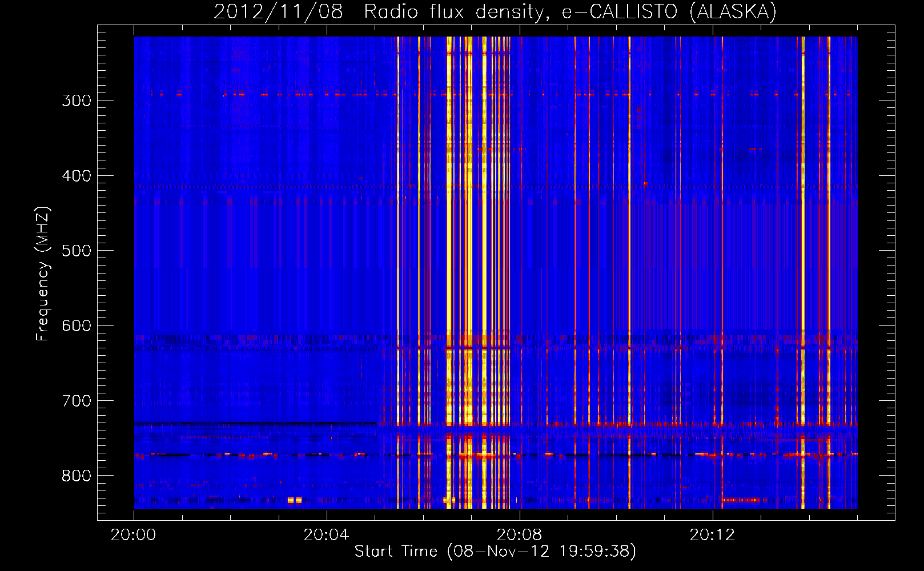Click the 'Frequency (MHZ)' axis label
Image resolution: width=924 pixels, height=571 pixels.
(43, 274)
